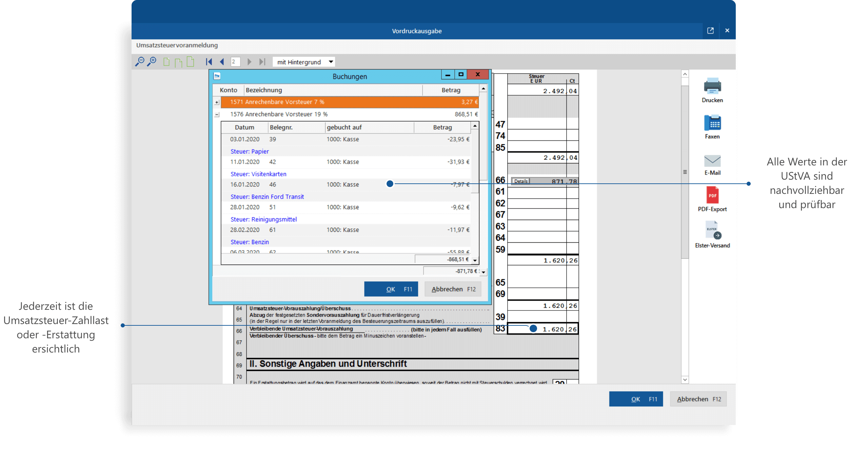Image resolution: width=868 pixels, height=463 pixels.
Task: Click the zoom in magnifier icon
Action: click(x=152, y=62)
